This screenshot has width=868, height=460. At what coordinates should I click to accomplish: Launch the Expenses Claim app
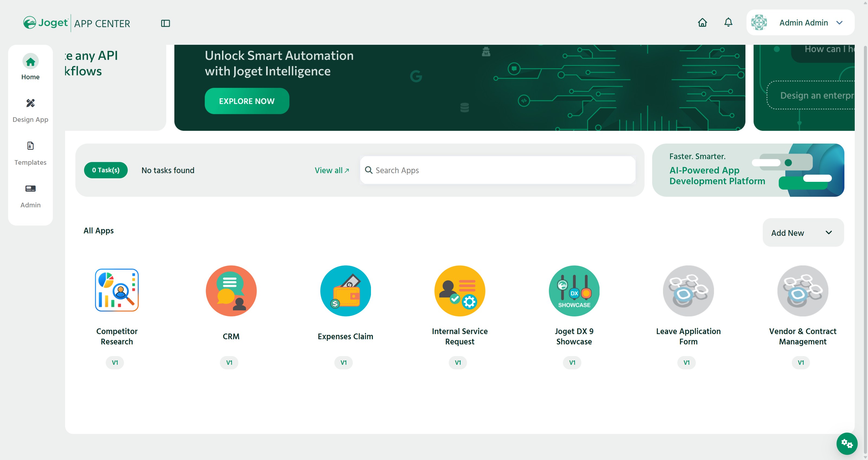click(345, 290)
